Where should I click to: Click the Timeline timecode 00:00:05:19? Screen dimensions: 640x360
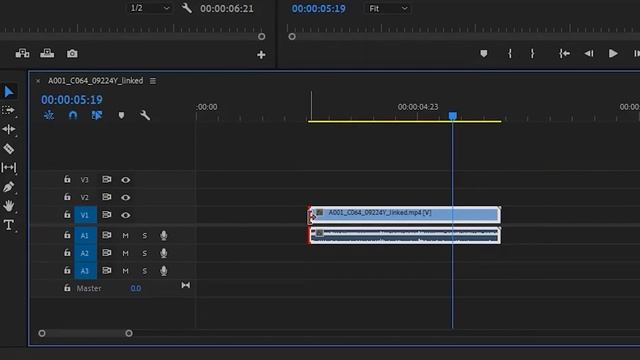click(x=72, y=100)
